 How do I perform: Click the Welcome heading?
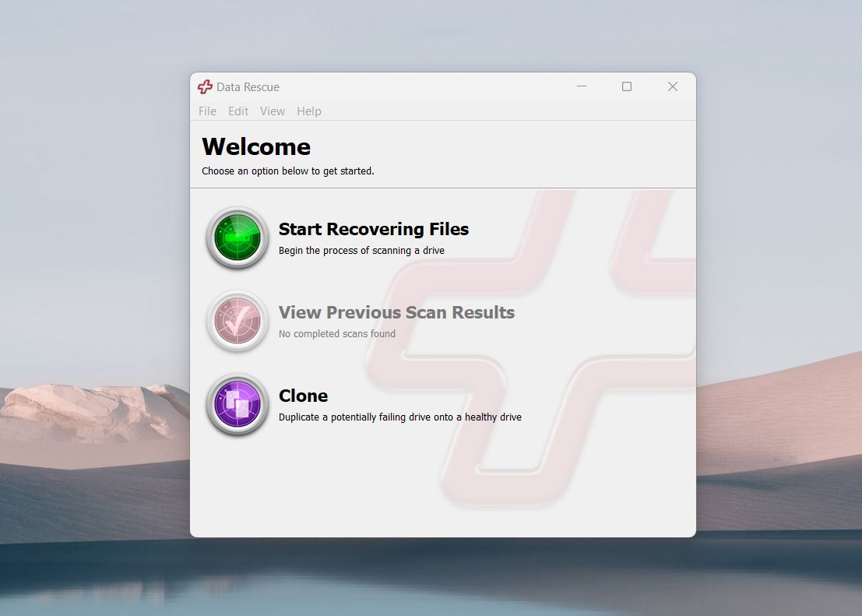(256, 147)
